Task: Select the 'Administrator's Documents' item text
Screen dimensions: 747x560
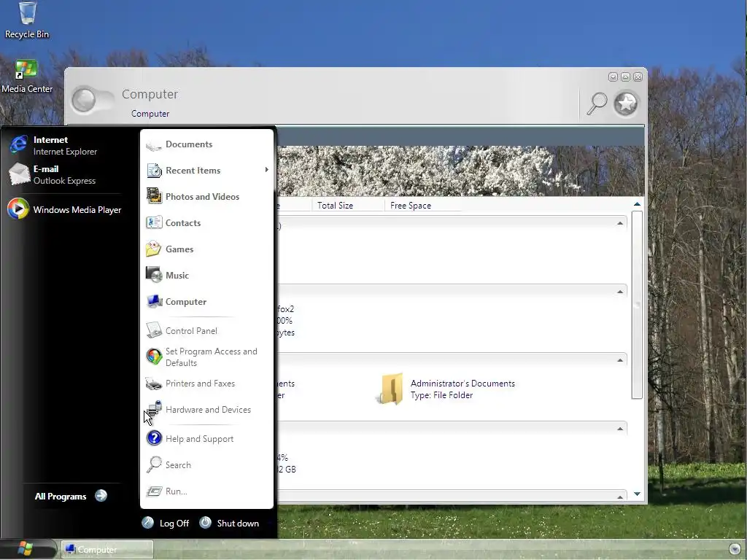Action: pyautogui.click(x=462, y=384)
